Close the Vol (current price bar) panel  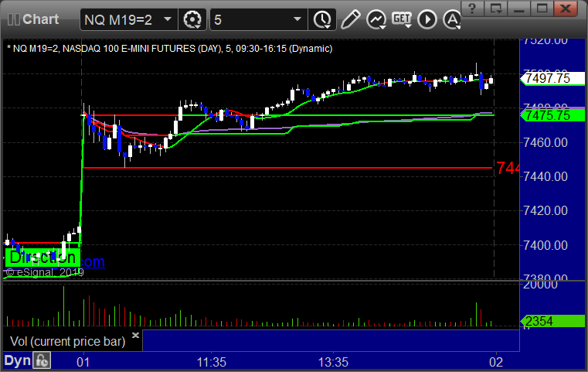(135, 335)
